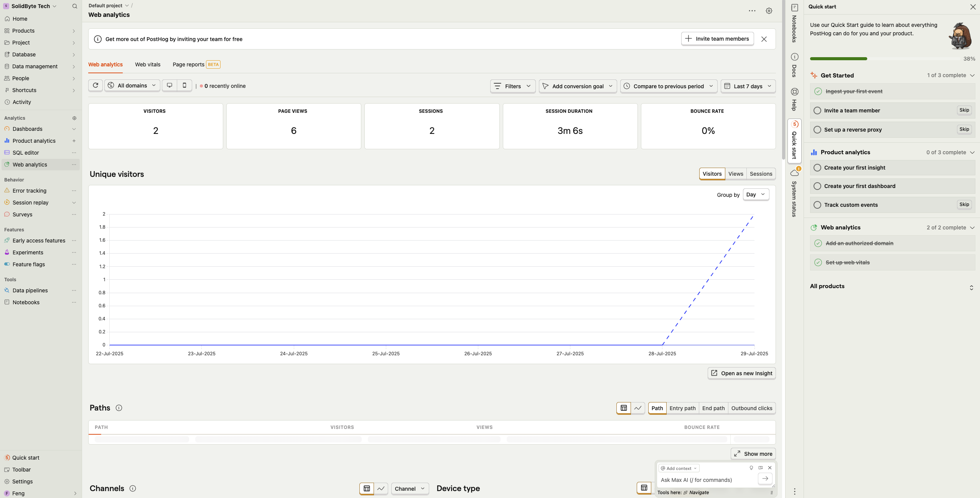Collapse Get Started section
The width and height of the screenshot is (980, 498).
point(972,75)
